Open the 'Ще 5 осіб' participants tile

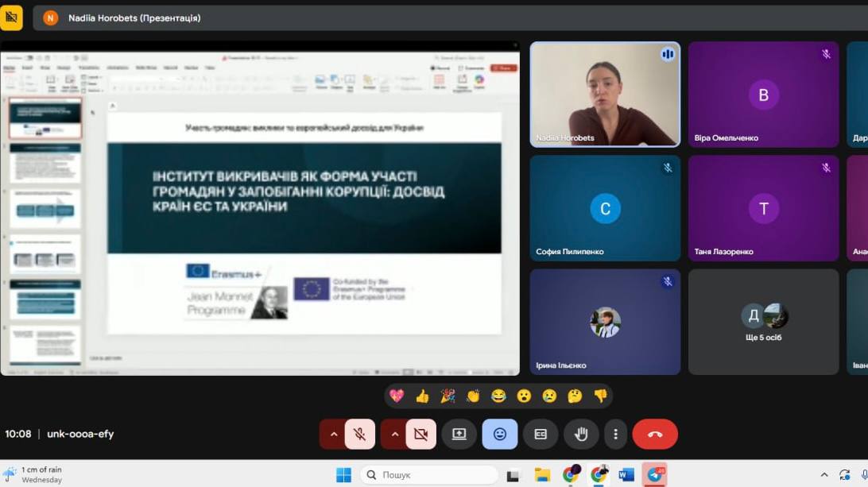pos(763,322)
